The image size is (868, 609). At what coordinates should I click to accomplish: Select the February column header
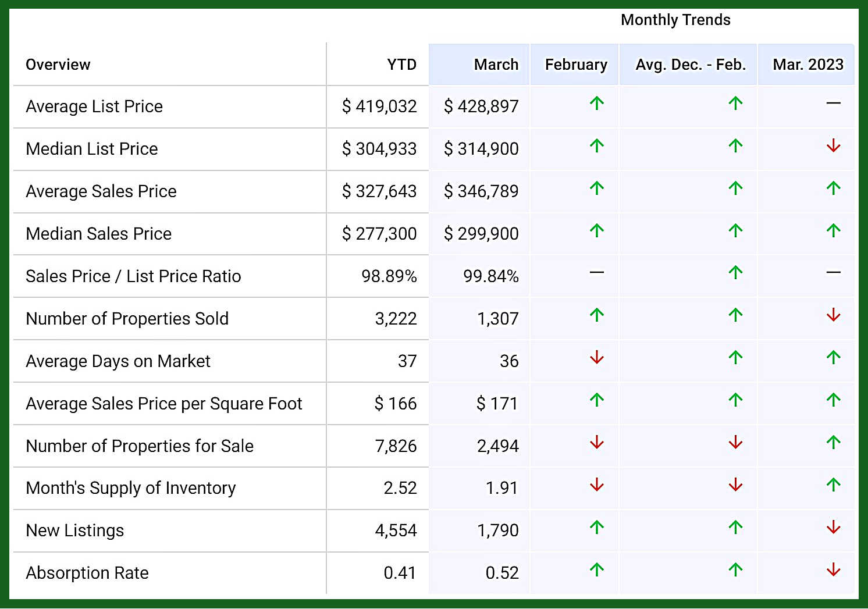575,65
